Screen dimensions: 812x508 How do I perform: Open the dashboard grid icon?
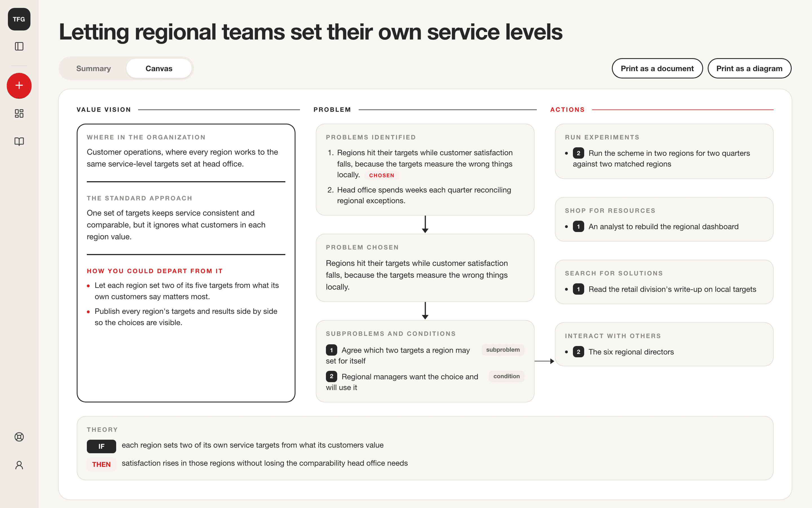tap(19, 113)
